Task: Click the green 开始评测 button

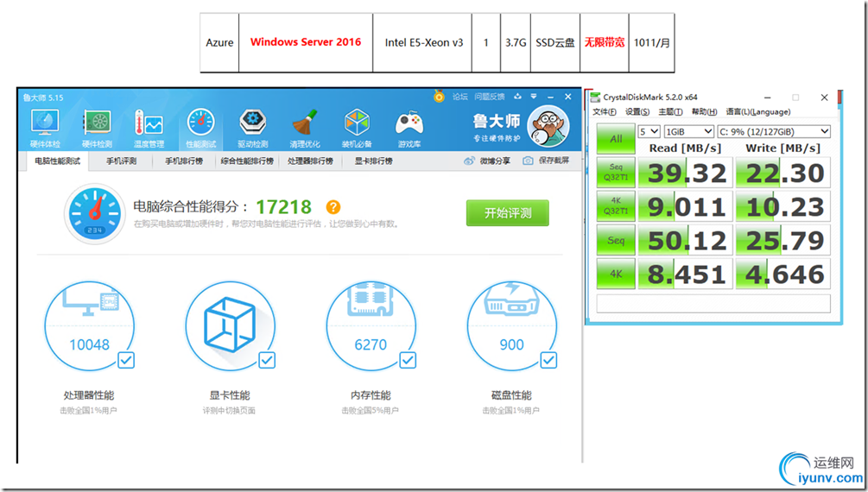Action: (508, 213)
